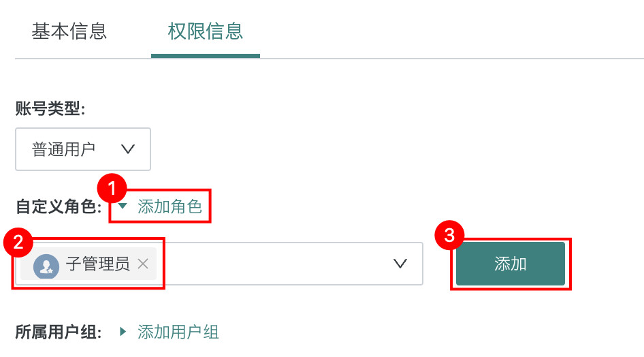
Task: Select the 子管理员 tag label
Action: 98,264
